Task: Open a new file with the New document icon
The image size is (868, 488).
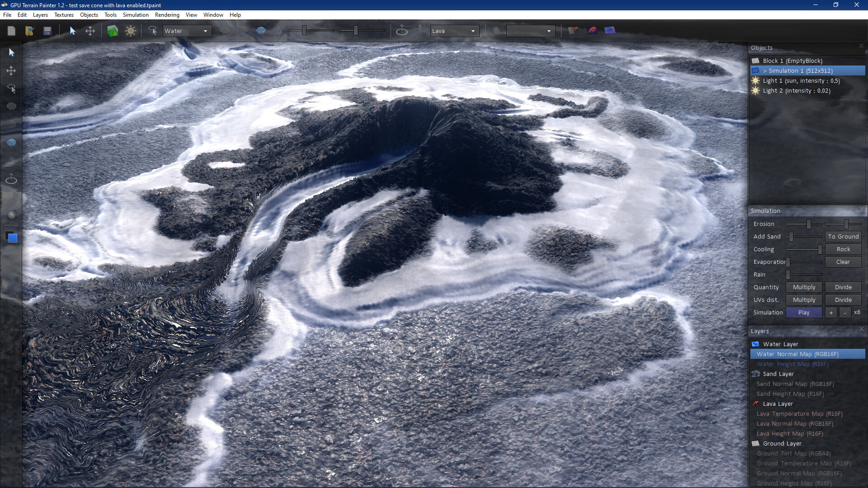Action: 11,30
